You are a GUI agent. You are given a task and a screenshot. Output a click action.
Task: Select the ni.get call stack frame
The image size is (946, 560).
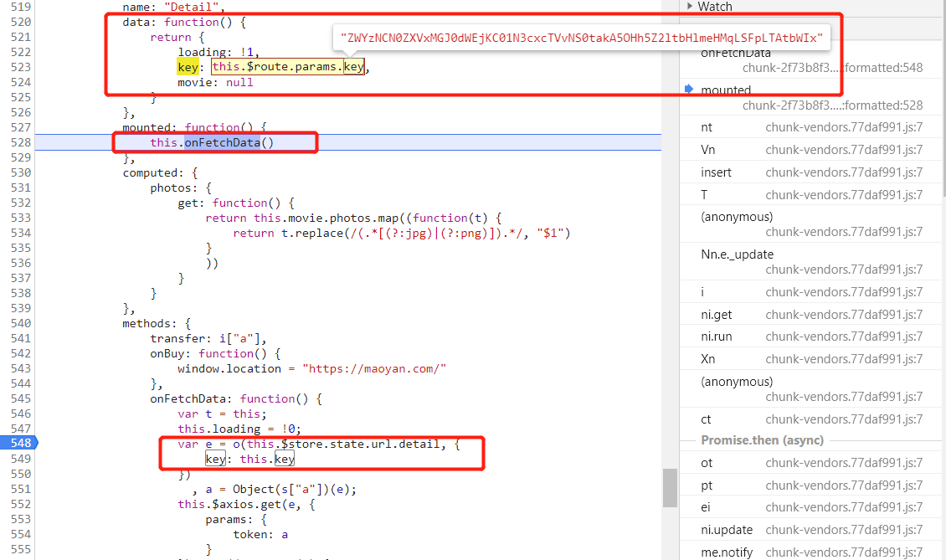point(717,315)
